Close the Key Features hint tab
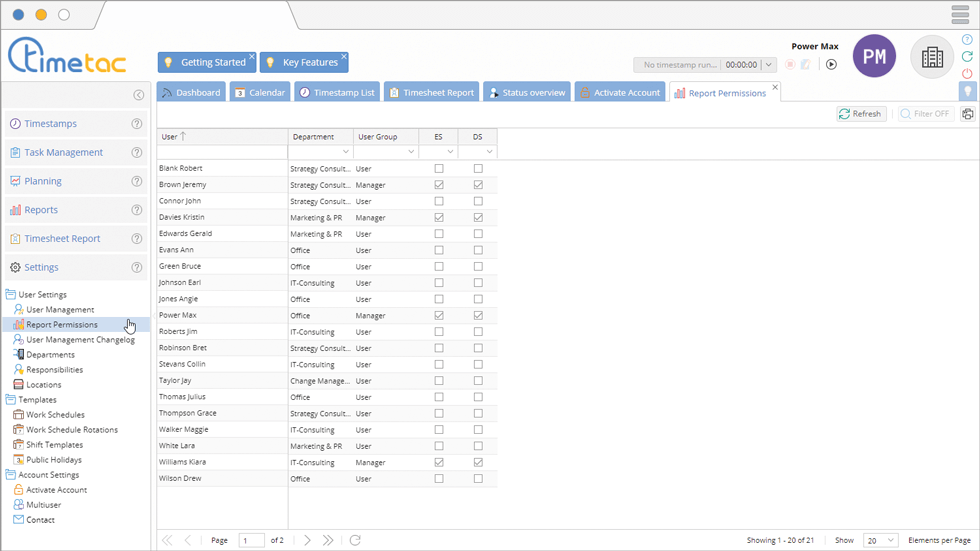 [x=344, y=56]
